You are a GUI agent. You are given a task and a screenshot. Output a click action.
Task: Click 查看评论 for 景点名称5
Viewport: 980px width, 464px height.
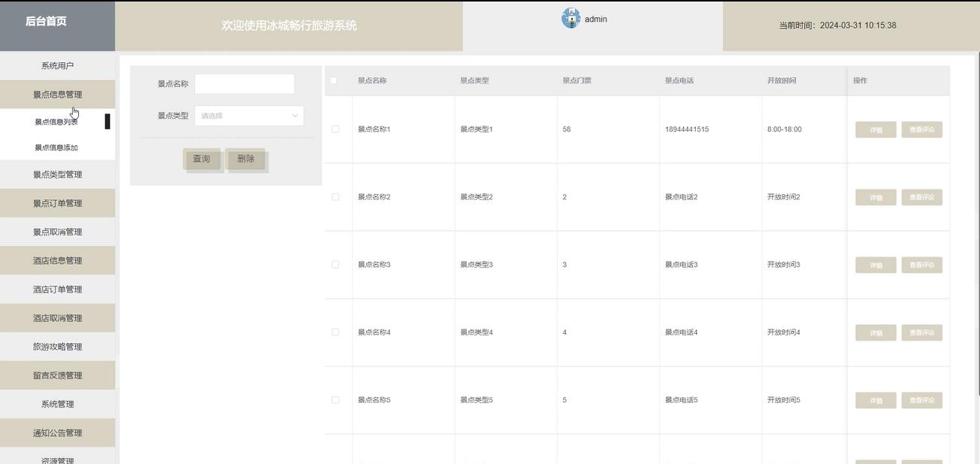pos(922,400)
